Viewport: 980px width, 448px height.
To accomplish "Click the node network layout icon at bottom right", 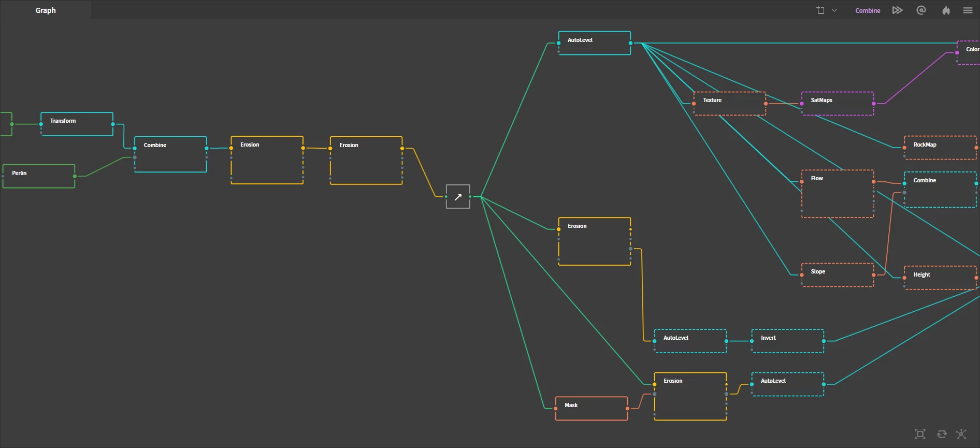I will [961, 434].
